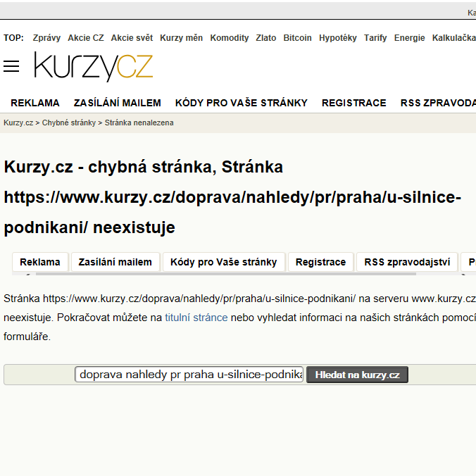Open KÓDY PRO VAŠE STRÁNKY menu
The image size is (476, 476).
pos(242,103)
